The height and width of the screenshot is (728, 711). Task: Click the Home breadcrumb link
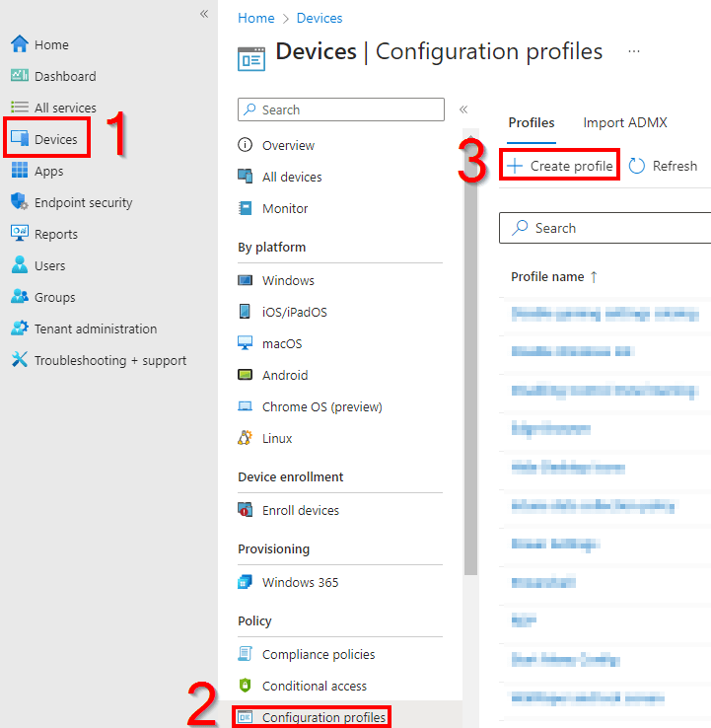pyautogui.click(x=255, y=18)
